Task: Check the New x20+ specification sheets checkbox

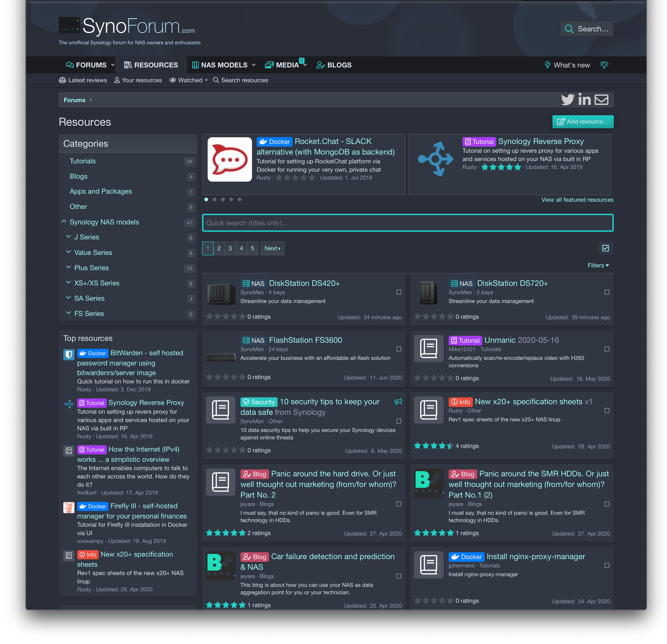Action: coord(607,411)
